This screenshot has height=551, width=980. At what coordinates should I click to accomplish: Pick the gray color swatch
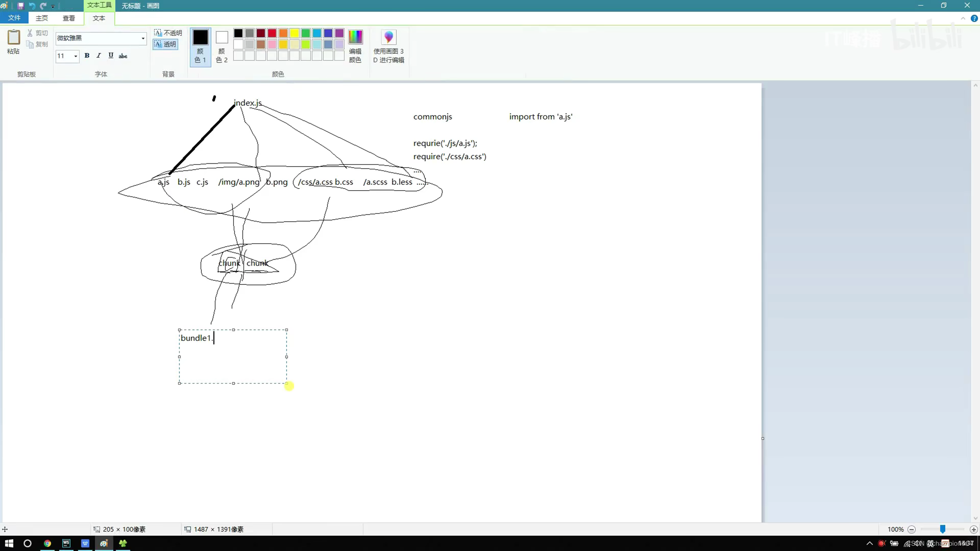249,33
